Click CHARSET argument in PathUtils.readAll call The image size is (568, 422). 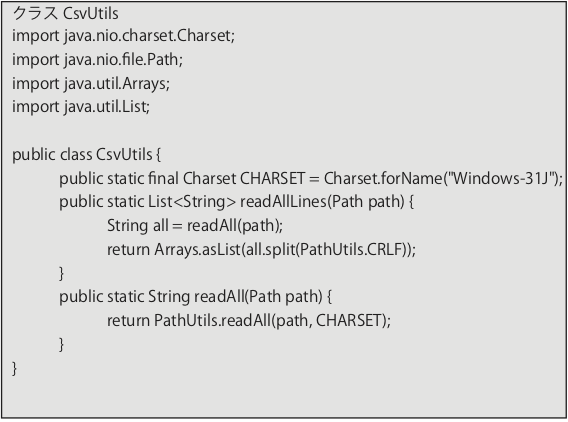[x=348, y=321]
